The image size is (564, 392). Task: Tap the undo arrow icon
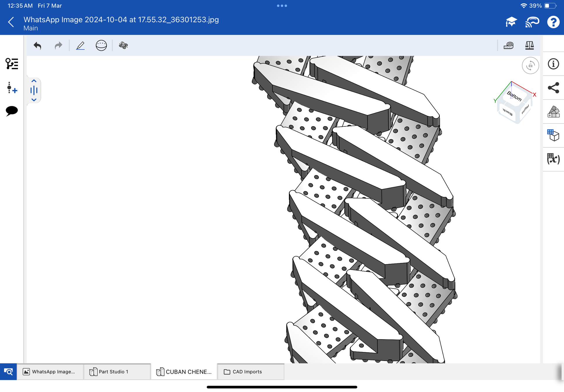tap(37, 46)
